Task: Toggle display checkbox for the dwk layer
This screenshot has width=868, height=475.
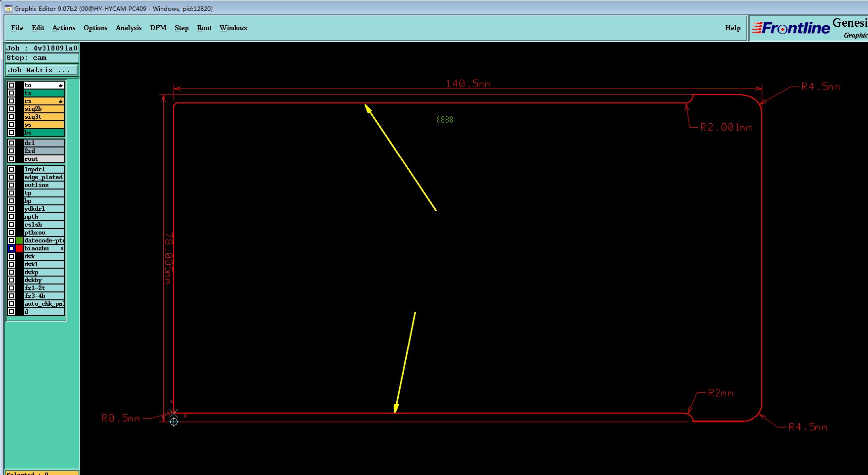Action: [x=11, y=256]
